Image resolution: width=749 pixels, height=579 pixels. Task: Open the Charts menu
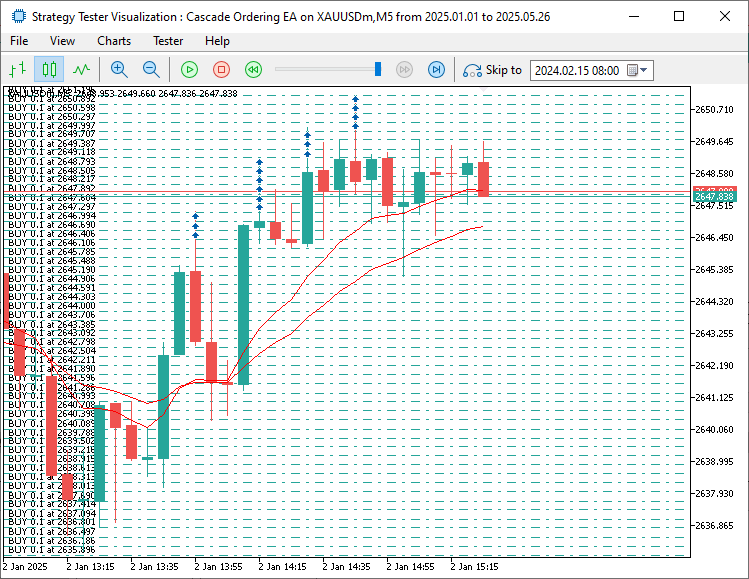[114, 41]
